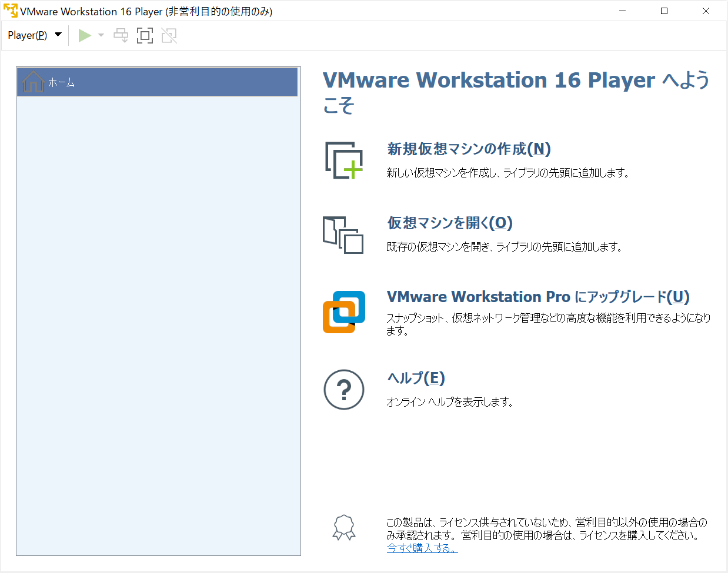
Task: Click VMware Workstation Pro にアップグレード(U)
Action: coord(538,297)
